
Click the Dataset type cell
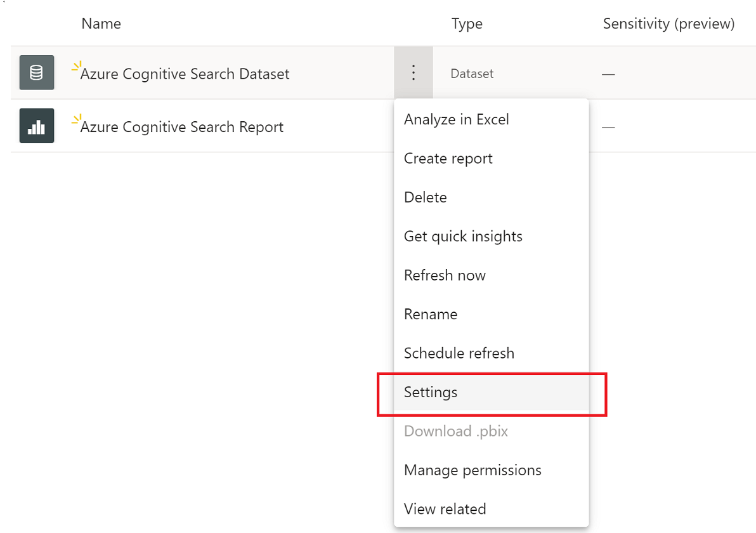(x=472, y=74)
